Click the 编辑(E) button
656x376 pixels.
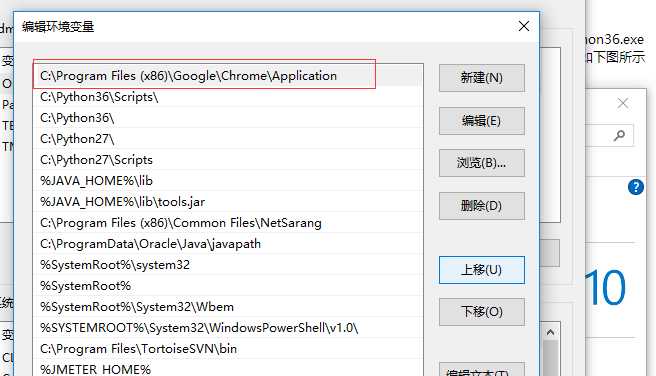coord(482,121)
